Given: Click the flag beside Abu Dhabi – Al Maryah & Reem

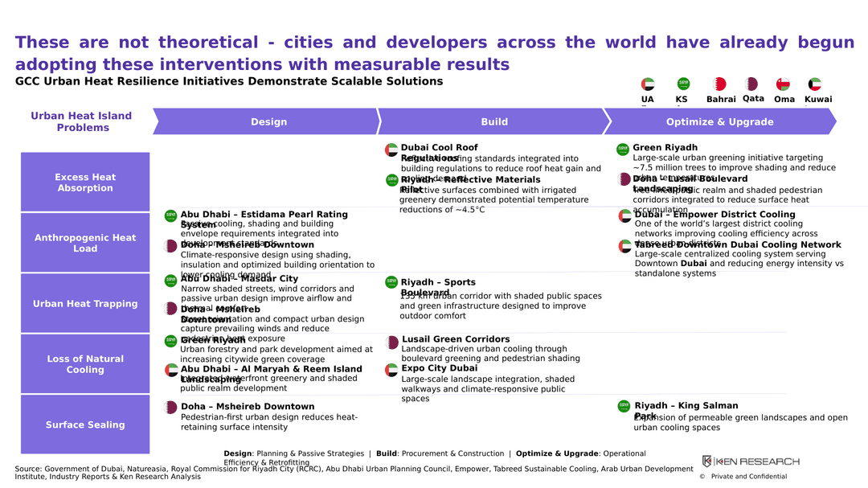Looking at the screenshot, I should pyautogui.click(x=172, y=371).
